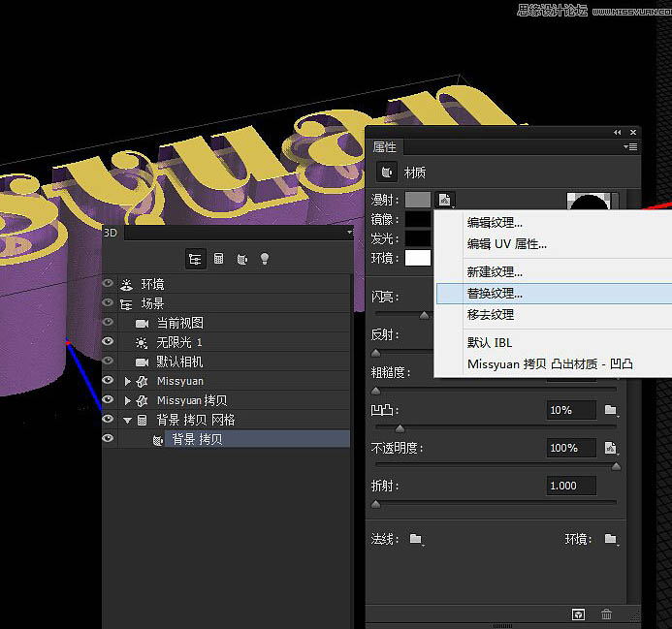672x629 pixels.
Task: Select the 无限光 1 row
Action: coord(234,342)
